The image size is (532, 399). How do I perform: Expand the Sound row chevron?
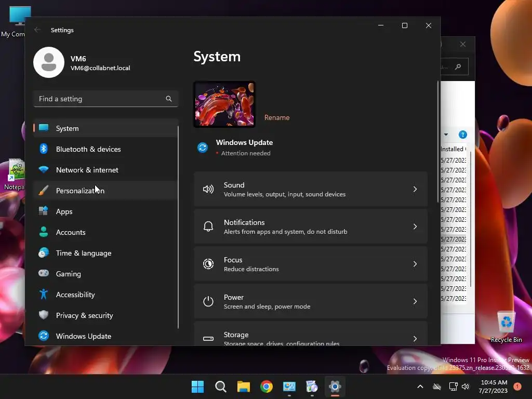pyautogui.click(x=415, y=189)
